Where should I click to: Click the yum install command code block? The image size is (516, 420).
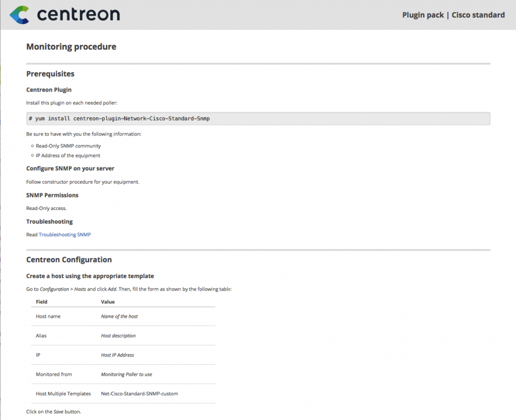pyautogui.click(x=259, y=118)
